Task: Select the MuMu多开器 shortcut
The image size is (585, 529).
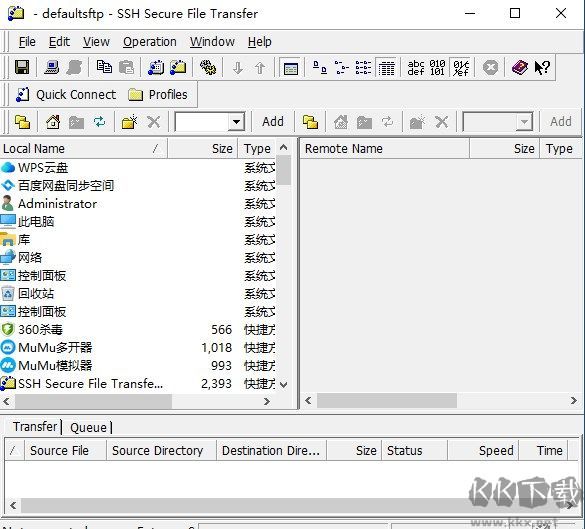Action: (x=46, y=348)
